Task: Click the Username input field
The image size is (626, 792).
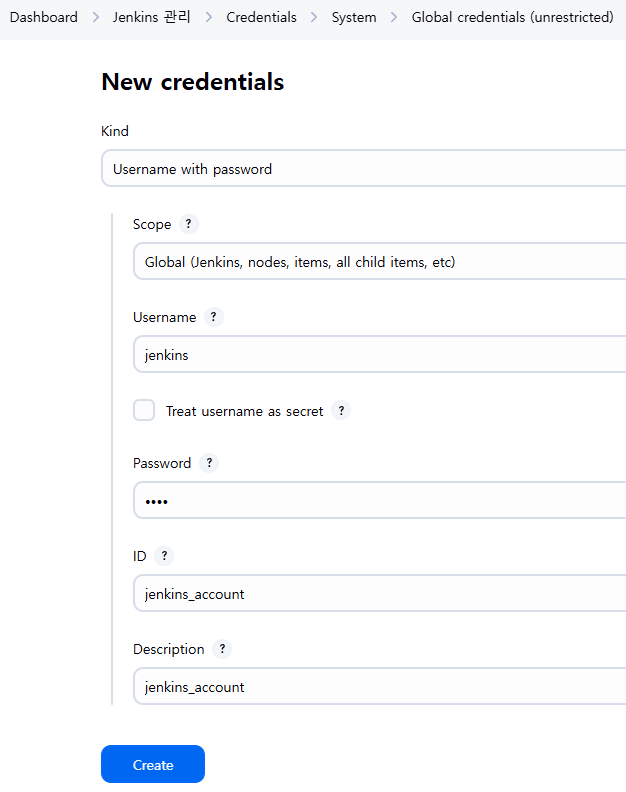Action: pos(380,355)
